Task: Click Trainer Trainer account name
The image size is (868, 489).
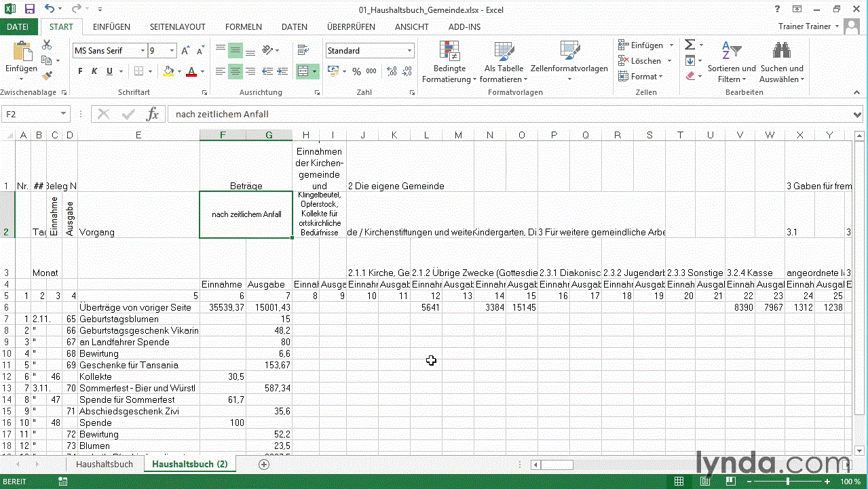Action: tap(804, 26)
